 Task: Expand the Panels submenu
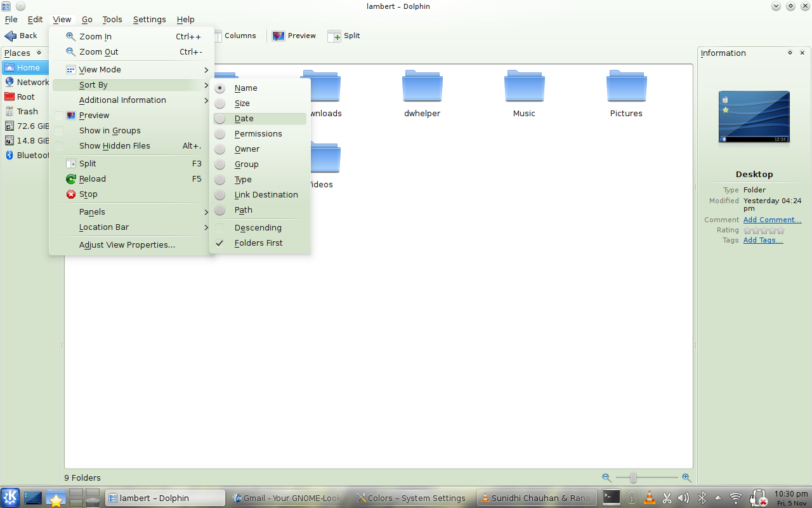pos(131,212)
